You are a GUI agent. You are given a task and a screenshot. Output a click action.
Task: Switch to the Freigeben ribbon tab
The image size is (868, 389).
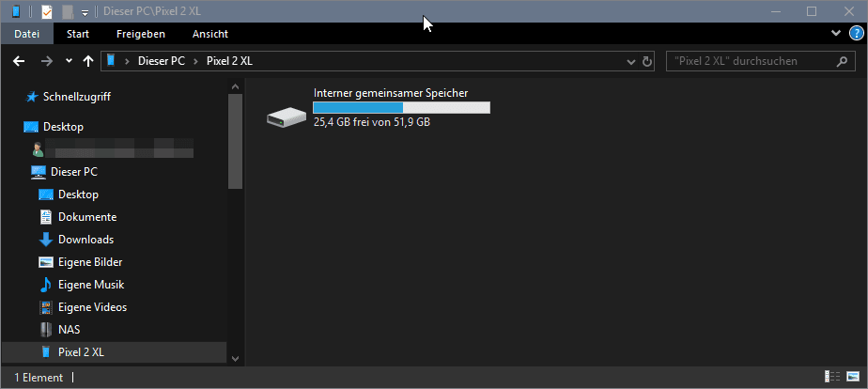pyautogui.click(x=141, y=34)
